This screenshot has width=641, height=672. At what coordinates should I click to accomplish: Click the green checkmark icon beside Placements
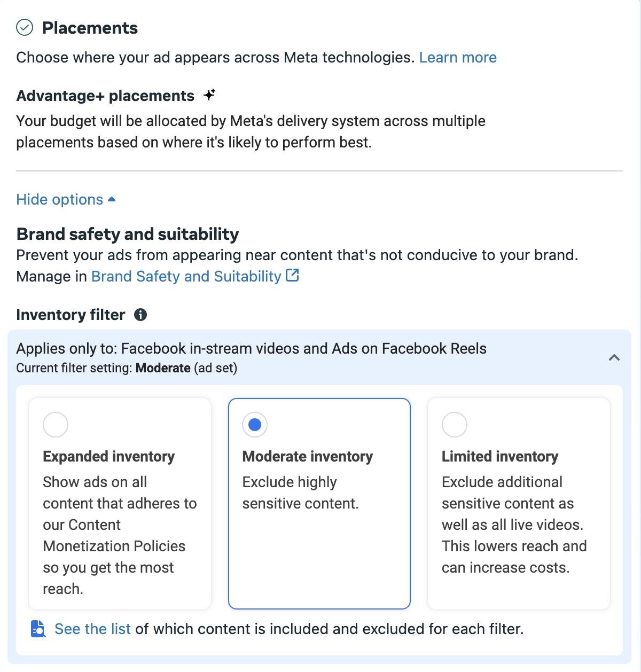click(25, 27)
